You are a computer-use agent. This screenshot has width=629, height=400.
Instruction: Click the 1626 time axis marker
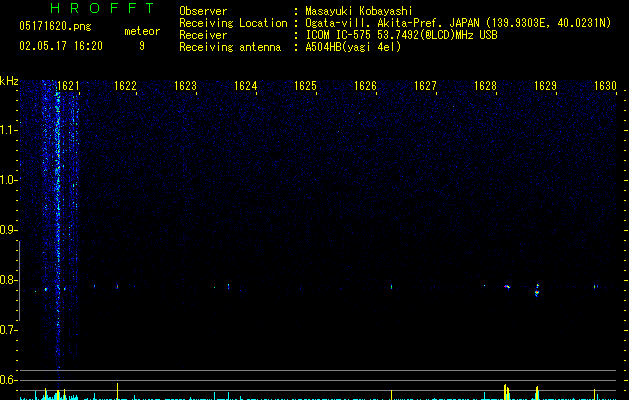coord(365,86)
